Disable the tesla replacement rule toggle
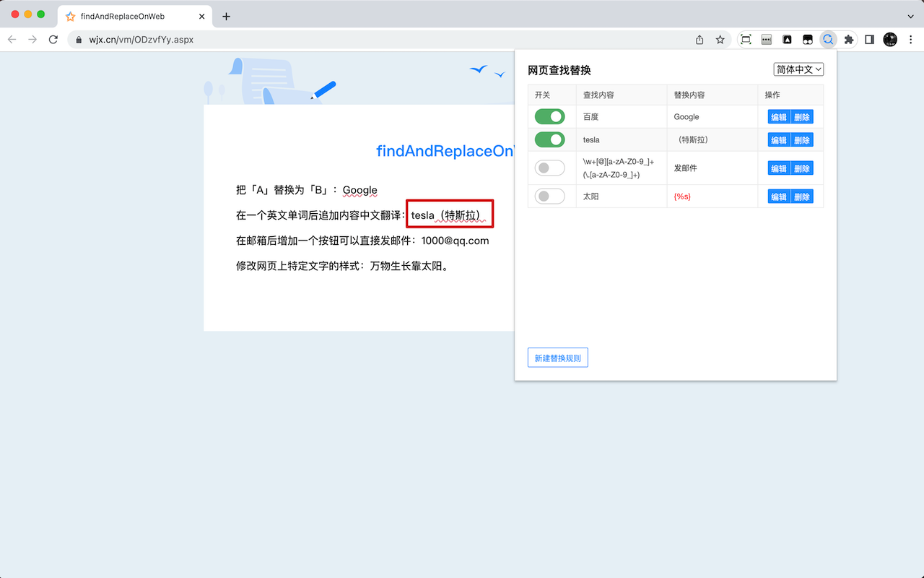Viewport: 924px width, 578px height. [x=549, y=139]
